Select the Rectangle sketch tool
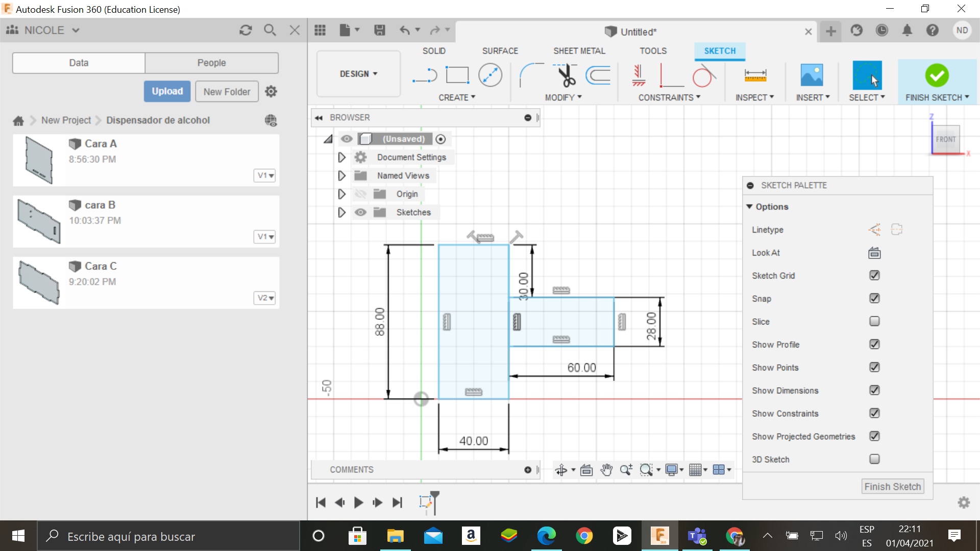The image size is (980, 551). 457,74
